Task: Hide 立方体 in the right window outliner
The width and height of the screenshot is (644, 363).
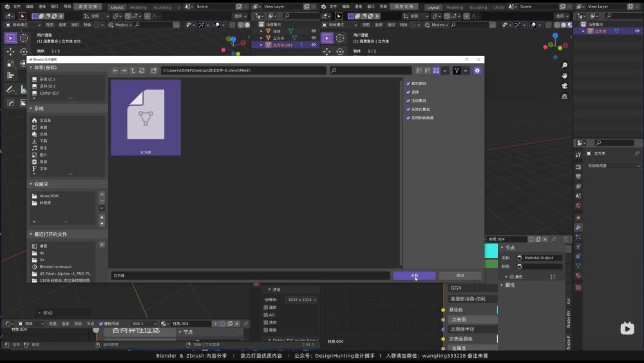Action: coord(637,31)
